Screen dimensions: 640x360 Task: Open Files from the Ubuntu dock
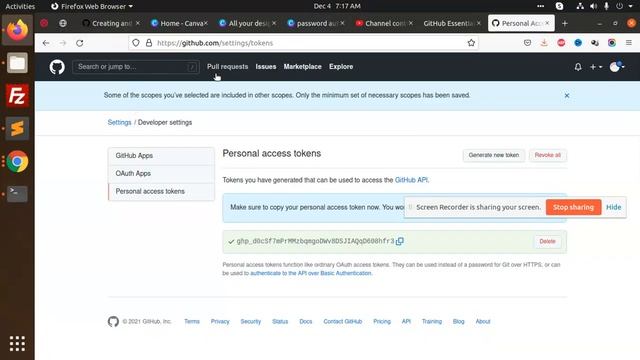pos(17,63)
